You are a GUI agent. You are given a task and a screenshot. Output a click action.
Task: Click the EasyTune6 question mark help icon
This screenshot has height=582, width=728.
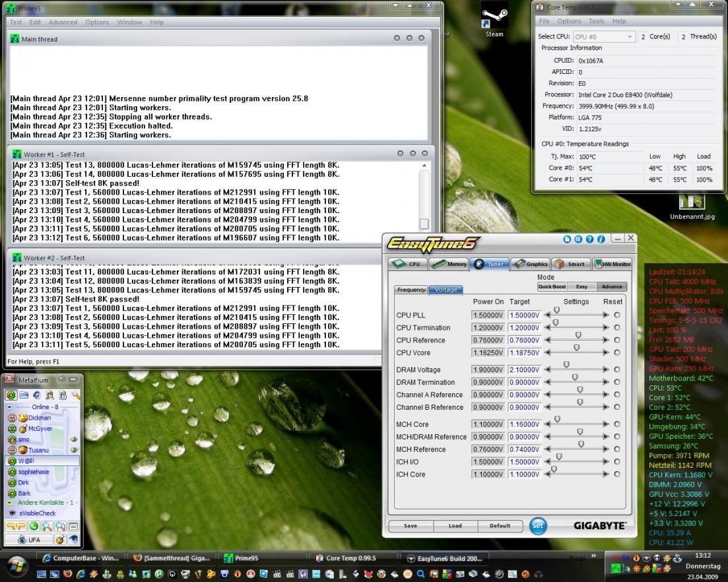point(589,239)
